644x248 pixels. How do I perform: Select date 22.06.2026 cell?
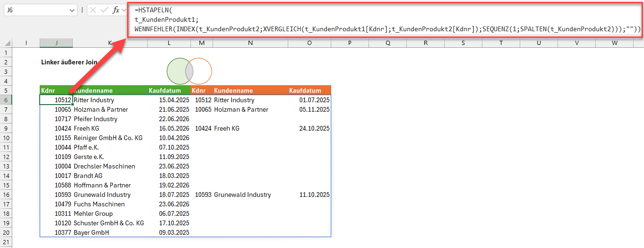[x=169, y=119]
